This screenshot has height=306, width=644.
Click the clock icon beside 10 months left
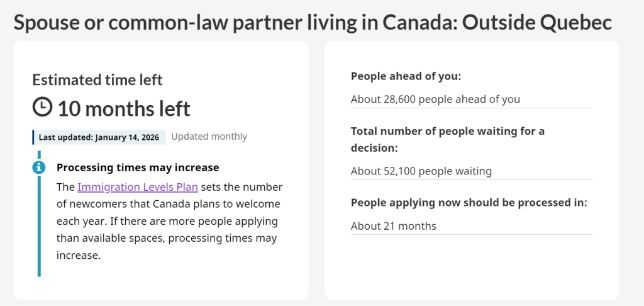coord(42,107)
